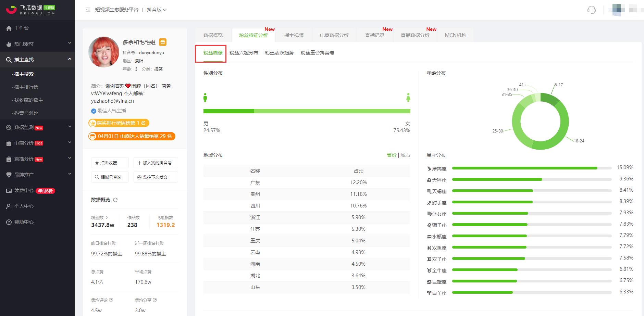Open 抖音号对比 in the sidebar
Image resolution: width=644 pixels, height=316 pixels.
click(26, 113)
